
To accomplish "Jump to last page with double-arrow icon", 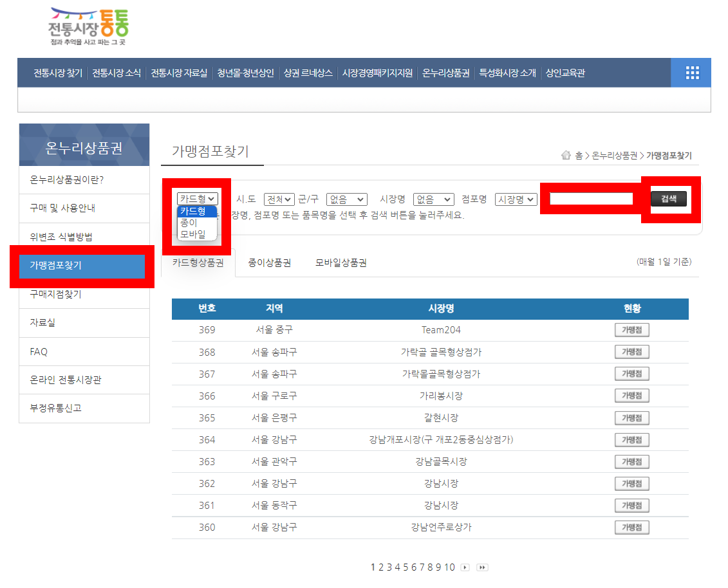I will tap(481, 567).
